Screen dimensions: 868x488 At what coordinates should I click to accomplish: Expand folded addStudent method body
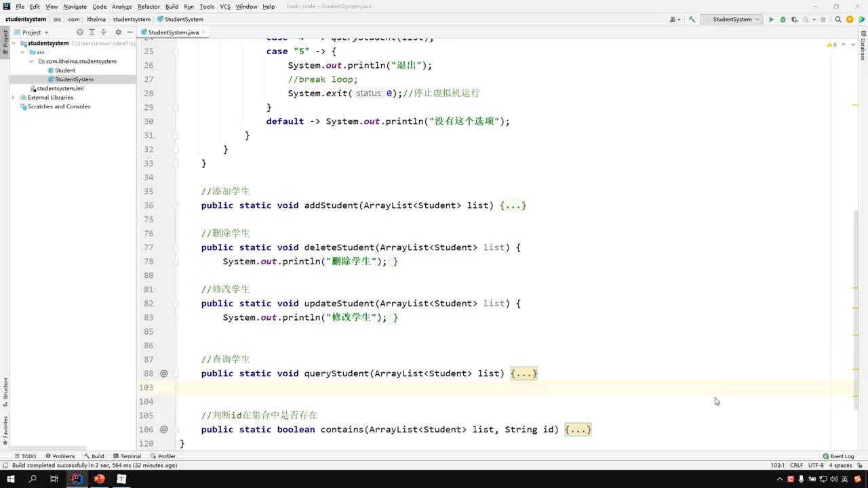[513, 205]
